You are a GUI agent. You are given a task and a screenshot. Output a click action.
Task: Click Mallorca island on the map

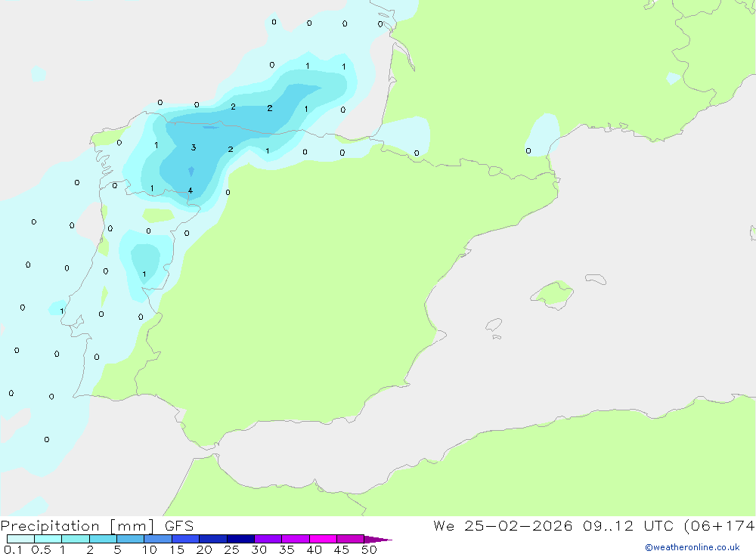click(553, 293)
